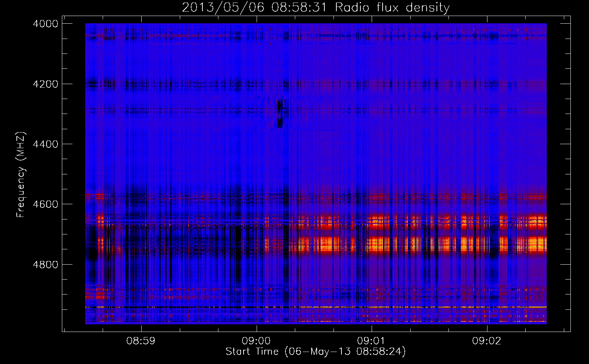Click the 4200 frequency tick label
Screen dimensions: 589x364
[46, 84]
